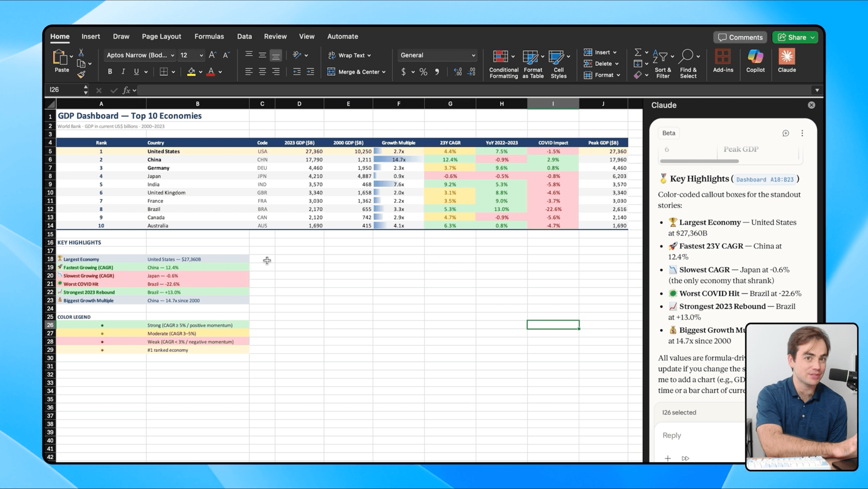Open the Data ribbon tab
Image resolution: width=868 pixels, height=489 pixels.
pyautogui.click(x=244, y=36)
